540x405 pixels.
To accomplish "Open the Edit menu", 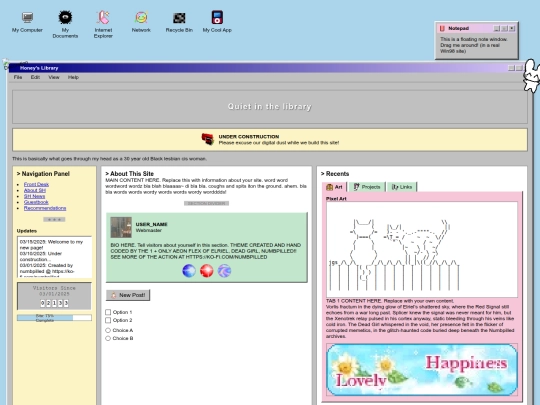I will click(x=35, y=77).
